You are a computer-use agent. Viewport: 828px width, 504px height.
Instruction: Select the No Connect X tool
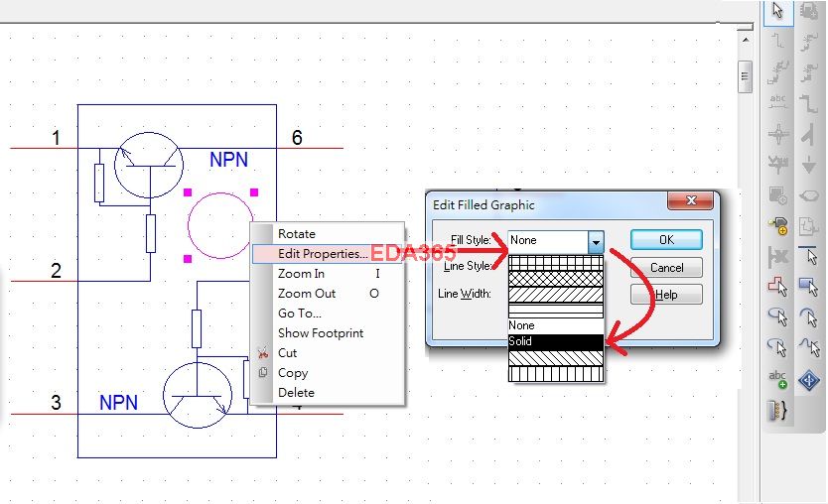(x=778, y=257)
